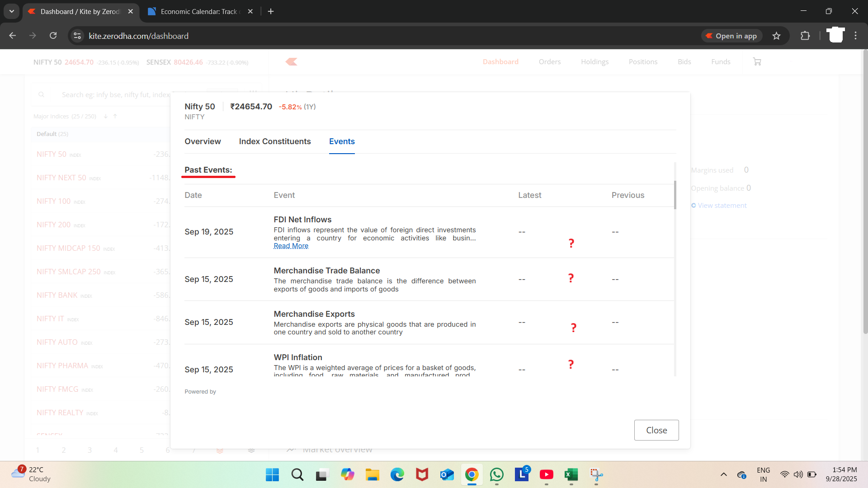The image size is (868, 488).
Task: Sort Major Indices descending arrow
Action: tap(105, 117)
